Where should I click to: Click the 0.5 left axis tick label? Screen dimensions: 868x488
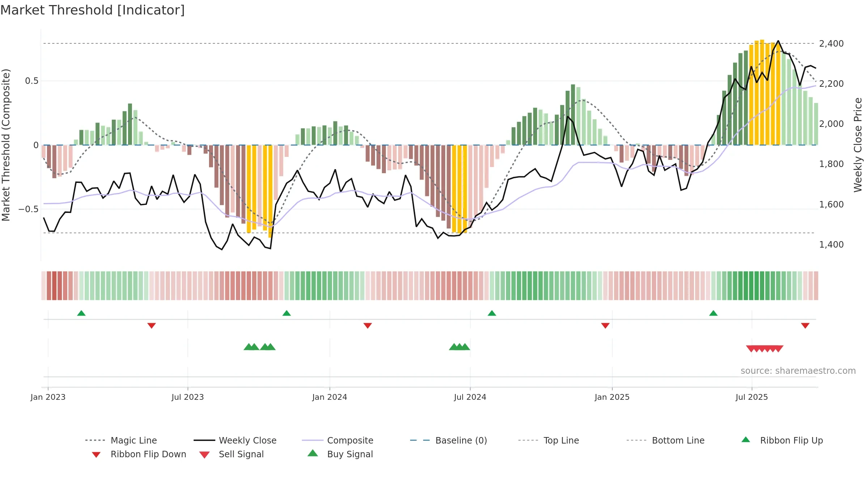point(32,81)
